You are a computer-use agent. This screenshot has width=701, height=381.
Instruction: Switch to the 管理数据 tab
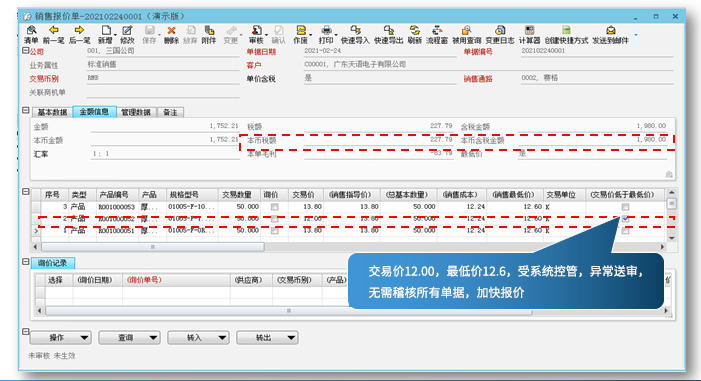pyautogui.click(x=136, y=112)
